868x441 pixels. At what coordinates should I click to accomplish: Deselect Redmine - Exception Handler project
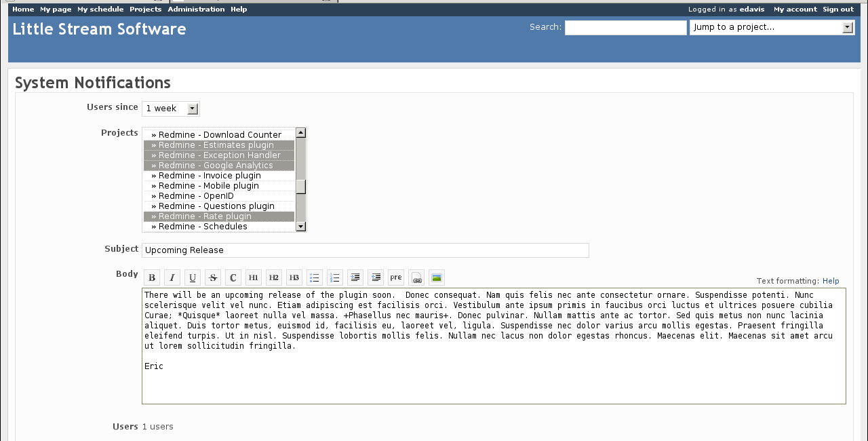[x=219, y=155]
